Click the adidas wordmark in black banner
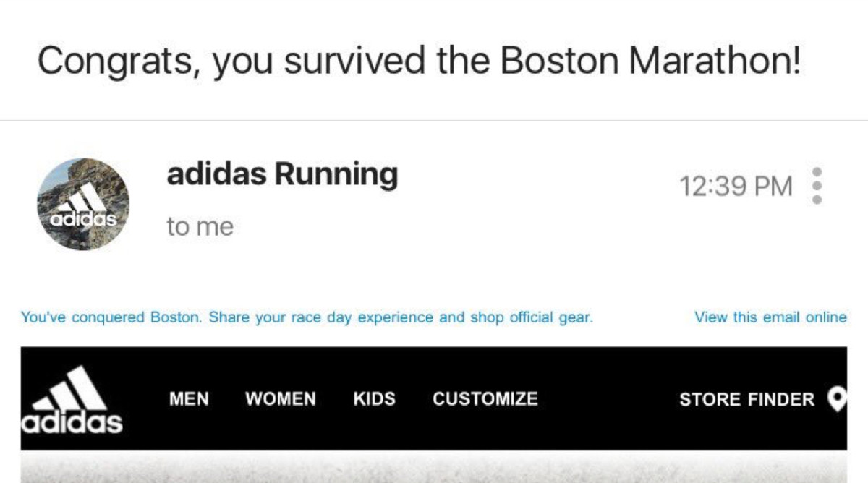 (x=72, y=422)
